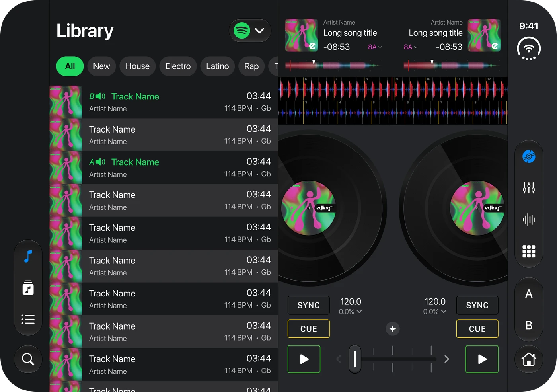Select the turntable deck view icon
This screenshot has width=557, height=392.
tap(529, 156)
